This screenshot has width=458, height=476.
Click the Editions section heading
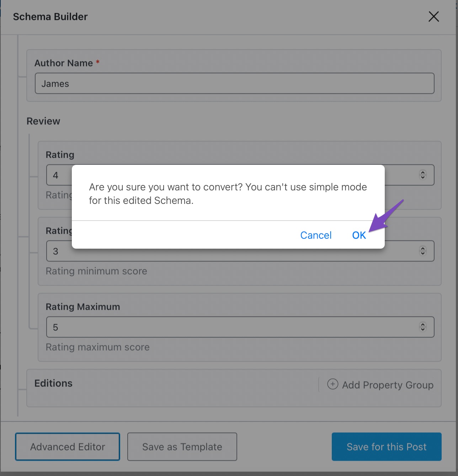pyautogui.click(x=53, y=383)
